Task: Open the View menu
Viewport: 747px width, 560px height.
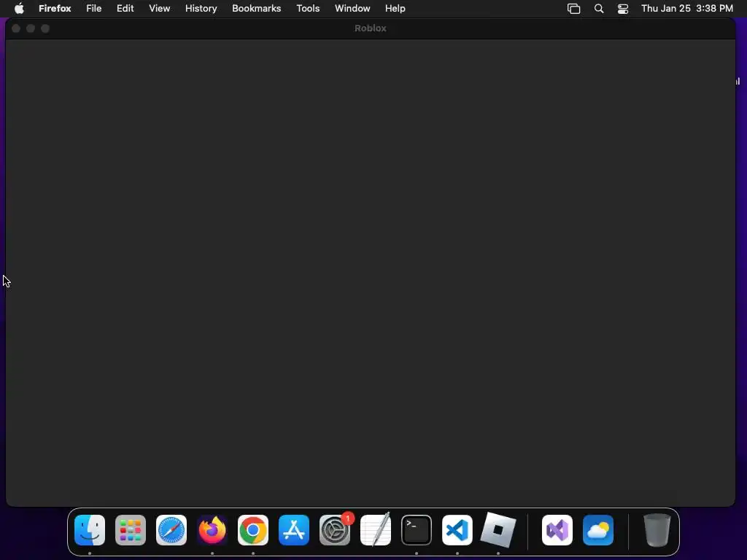Action: point(159,9)
